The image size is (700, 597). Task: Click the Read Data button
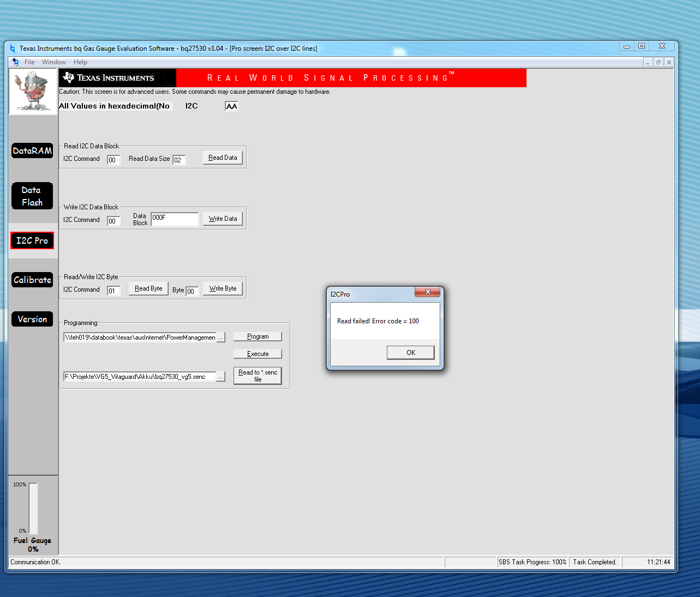(x=223, y=158)
